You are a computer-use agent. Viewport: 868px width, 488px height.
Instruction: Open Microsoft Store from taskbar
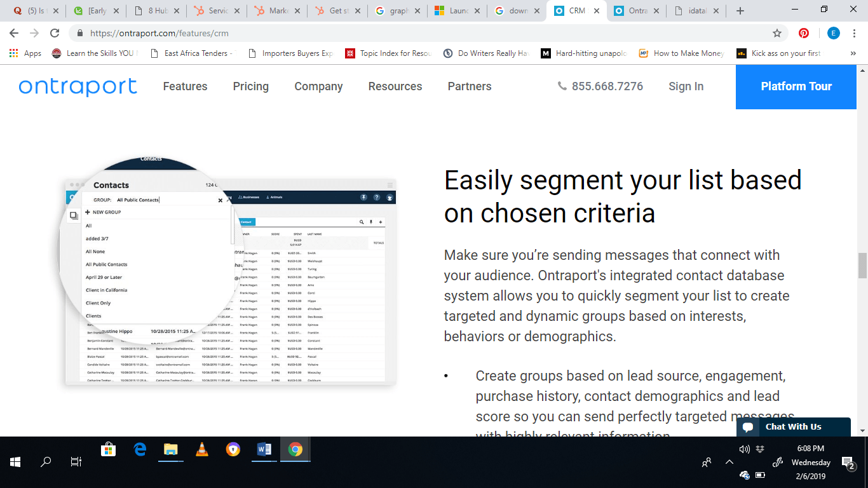[x=109, y=450]
